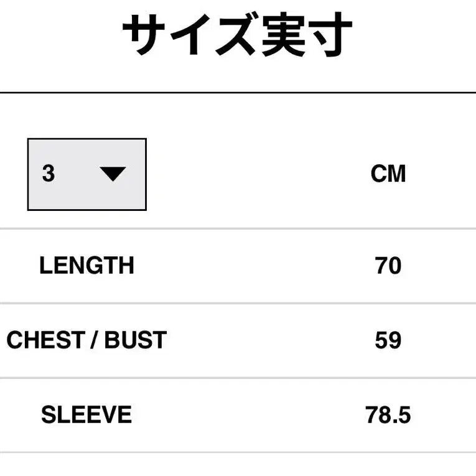
Task: Click the black dropdown arrow triangle
Action: pyautogui.click(x=113, y=175)
